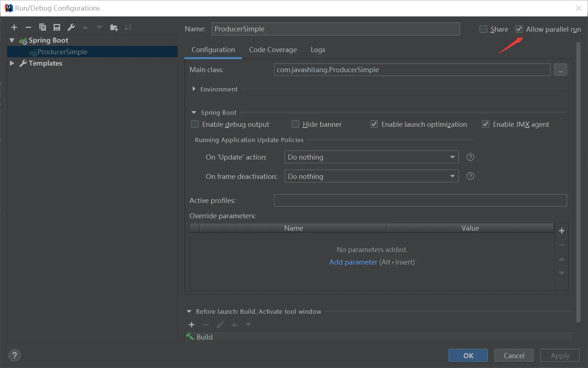588x368 pixels.
Task: Add an override parameter with plus icon
Action: click(562, 231)
